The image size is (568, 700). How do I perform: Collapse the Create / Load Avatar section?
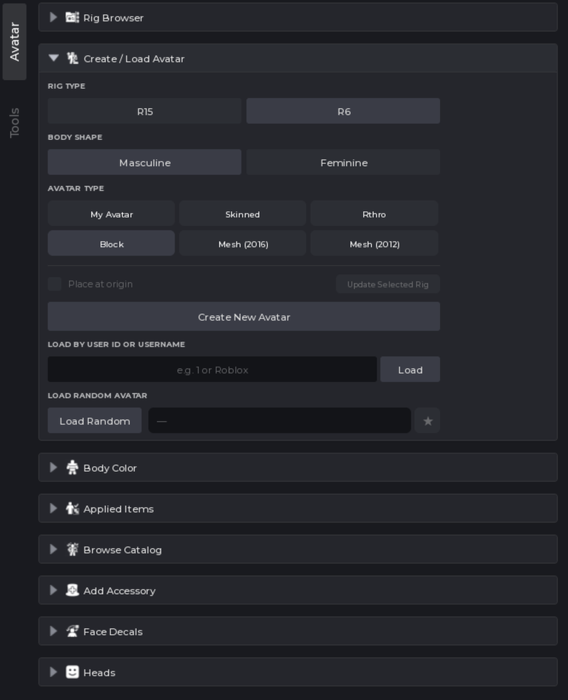(54, 58)
